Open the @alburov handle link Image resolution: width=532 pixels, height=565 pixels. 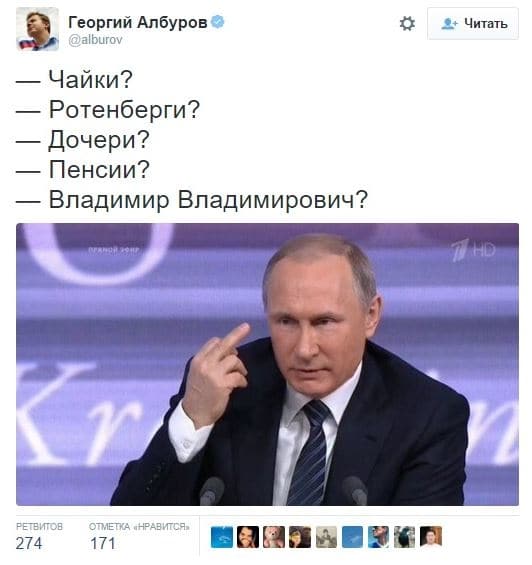point(96,40)
